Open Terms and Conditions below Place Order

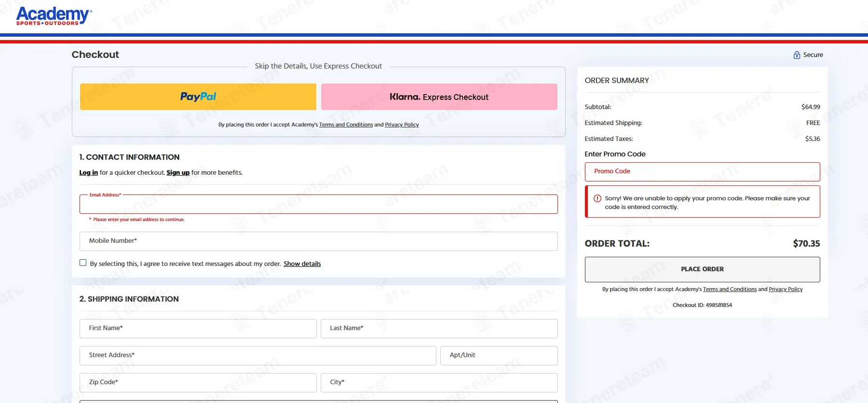coord(730,290)
